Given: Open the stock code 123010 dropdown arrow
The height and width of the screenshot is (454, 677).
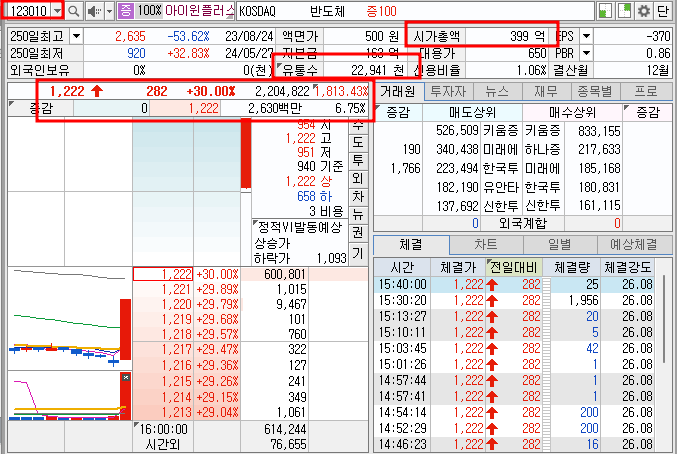Looking at the screenshot, I should click(x=57, y=11).
